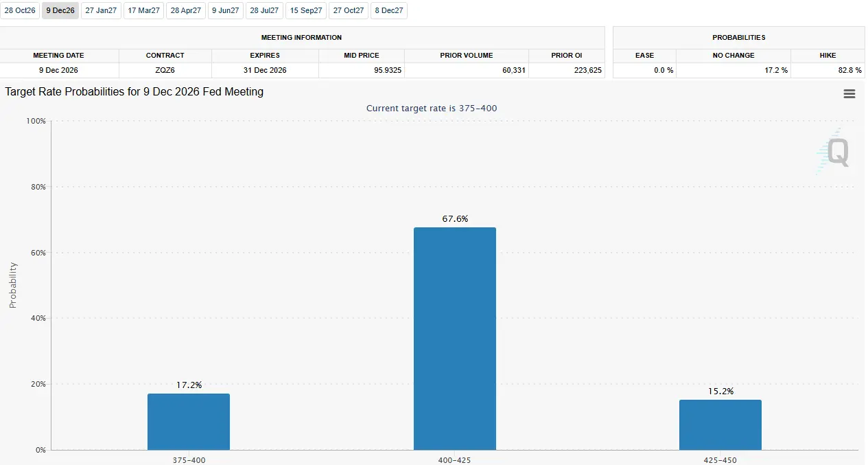Viewport: 868px width, 465px height.
Task: Click the MEETING INFORMATION header
Action: click(302, 37)
